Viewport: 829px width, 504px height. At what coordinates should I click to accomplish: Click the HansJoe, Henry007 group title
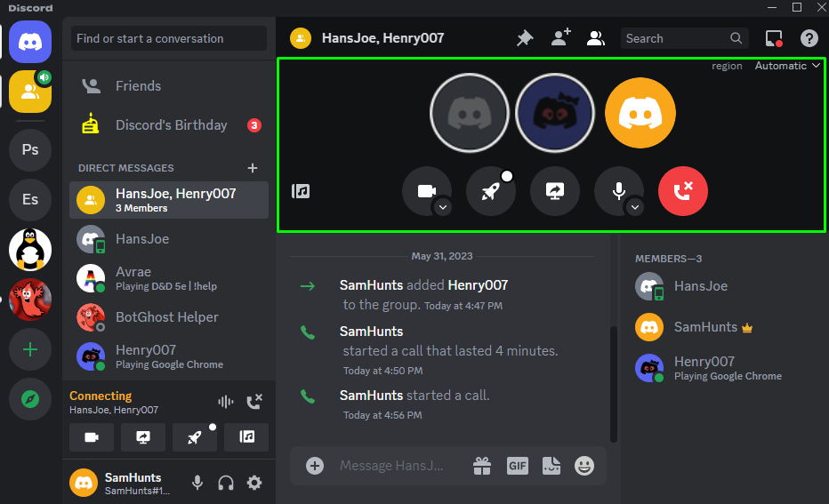click(x=382, y=38)
